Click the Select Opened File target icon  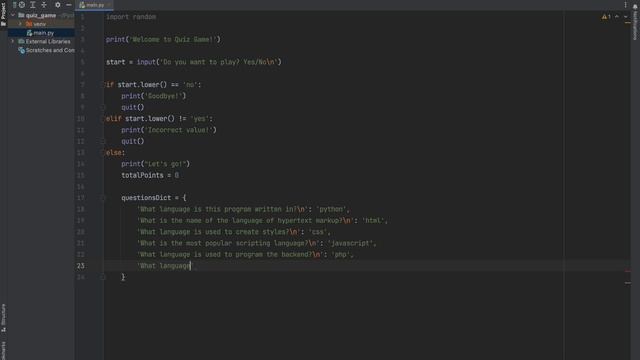pyautogui.click(x=22, y=4)
